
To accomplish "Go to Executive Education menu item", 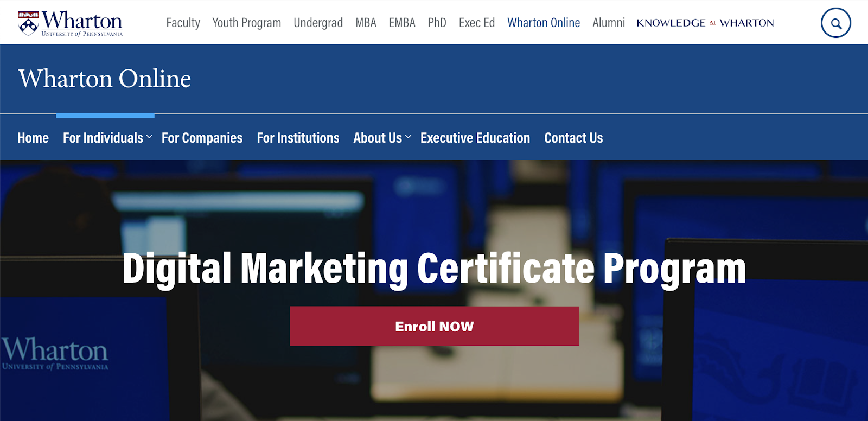I will point(475,138).
